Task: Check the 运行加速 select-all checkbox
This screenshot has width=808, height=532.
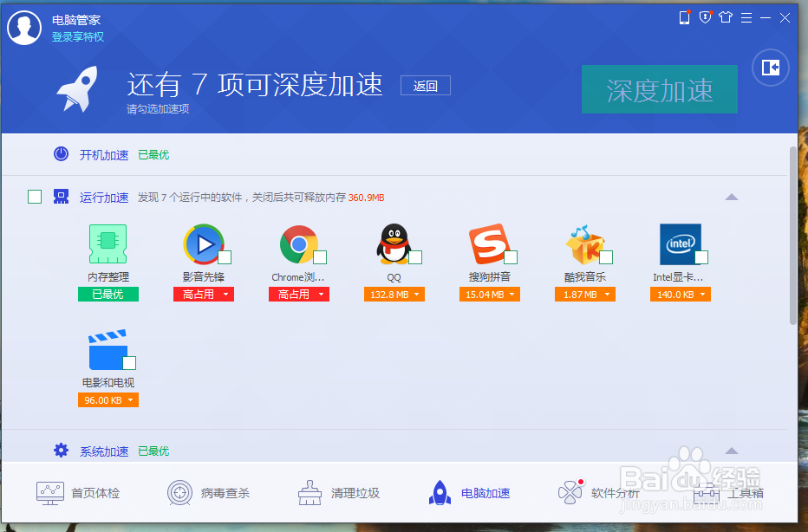Action: click(x=35, y=197)
